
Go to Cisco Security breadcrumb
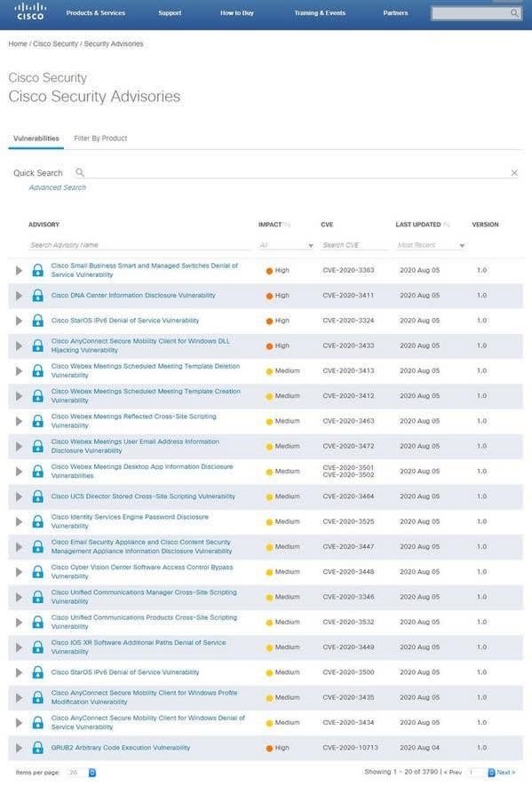[55, 44]
